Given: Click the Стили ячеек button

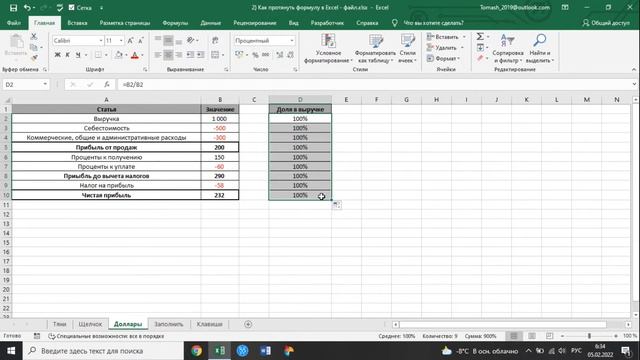Looking at the screenshot, I should [407, 49].
